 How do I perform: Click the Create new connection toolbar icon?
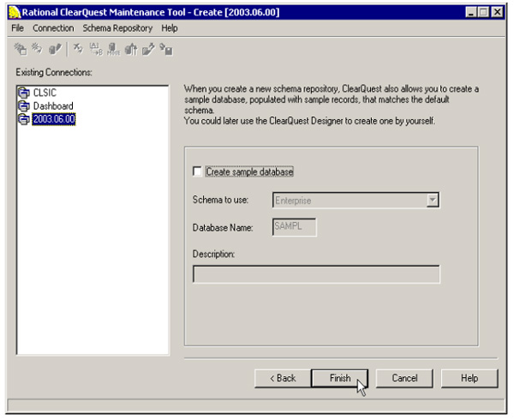21,49
